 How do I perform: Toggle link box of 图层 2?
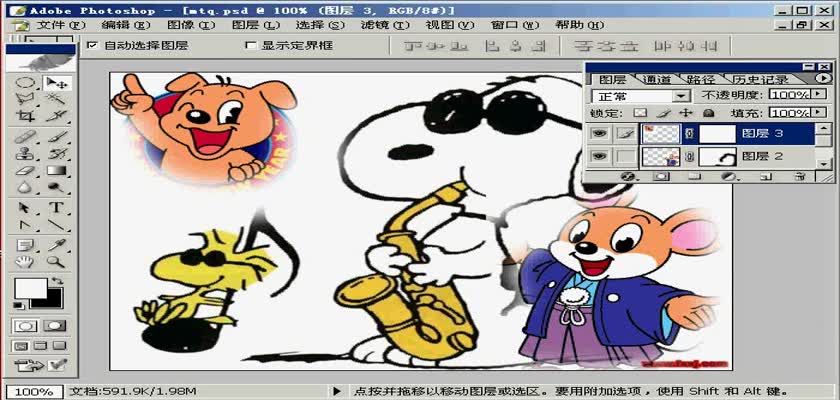click(x=626, y=156)
